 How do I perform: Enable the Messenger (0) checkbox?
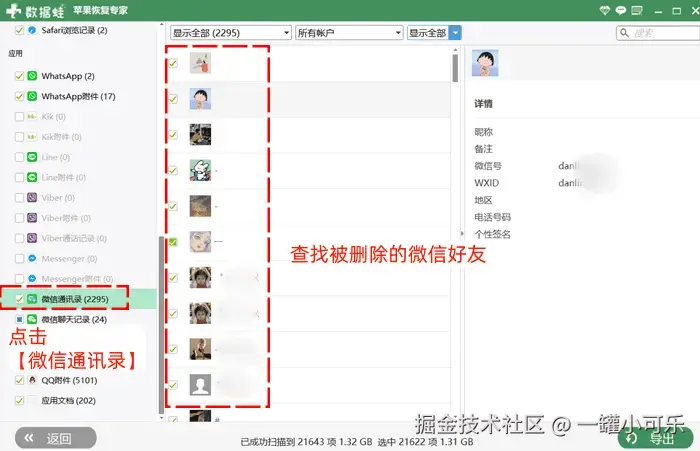pyautogui.click(x=19, y=259)
